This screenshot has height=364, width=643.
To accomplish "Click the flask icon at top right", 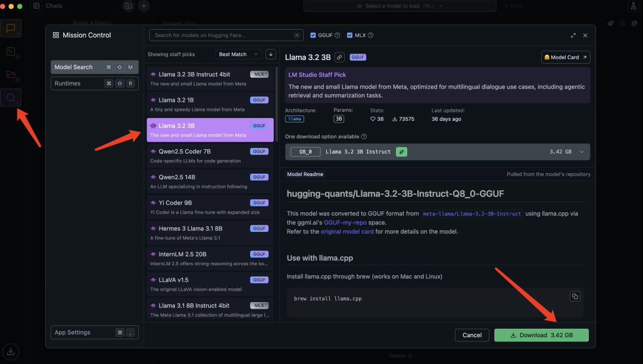I will [x=633, y=6].
